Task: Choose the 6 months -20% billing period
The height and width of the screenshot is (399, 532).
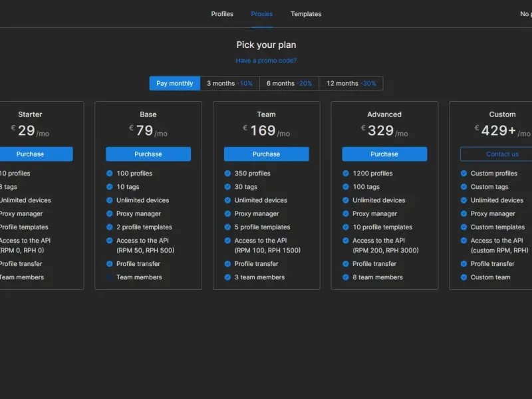Action: pyautogui.click(x=289, y=84)
